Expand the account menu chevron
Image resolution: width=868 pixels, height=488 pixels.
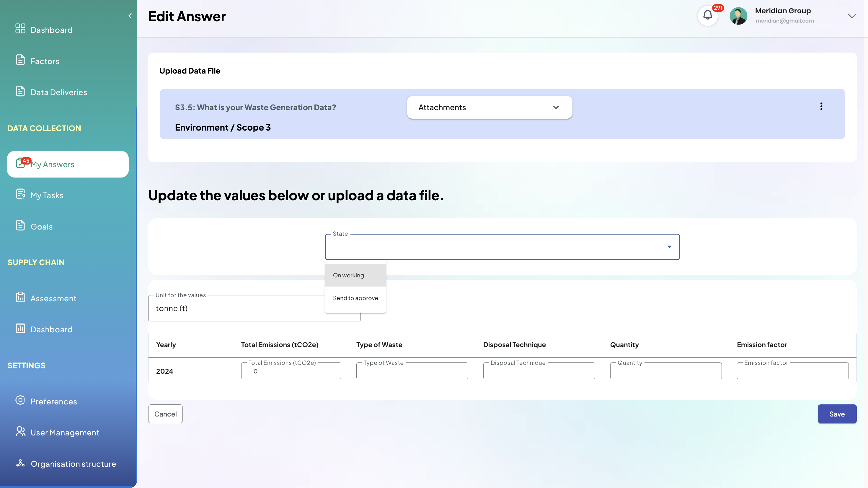[852, 16]
